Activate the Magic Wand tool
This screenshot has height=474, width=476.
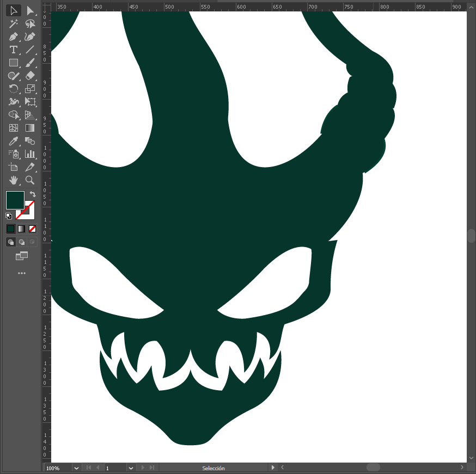tap(14, 23)
